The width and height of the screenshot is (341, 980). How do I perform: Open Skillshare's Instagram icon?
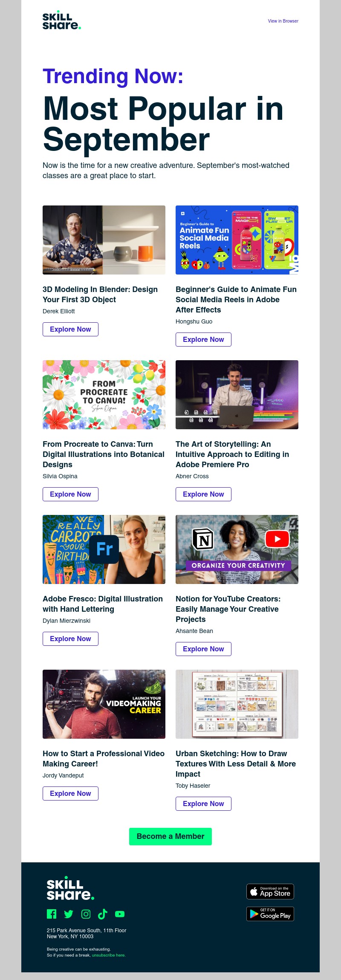[x=86, y=914]
